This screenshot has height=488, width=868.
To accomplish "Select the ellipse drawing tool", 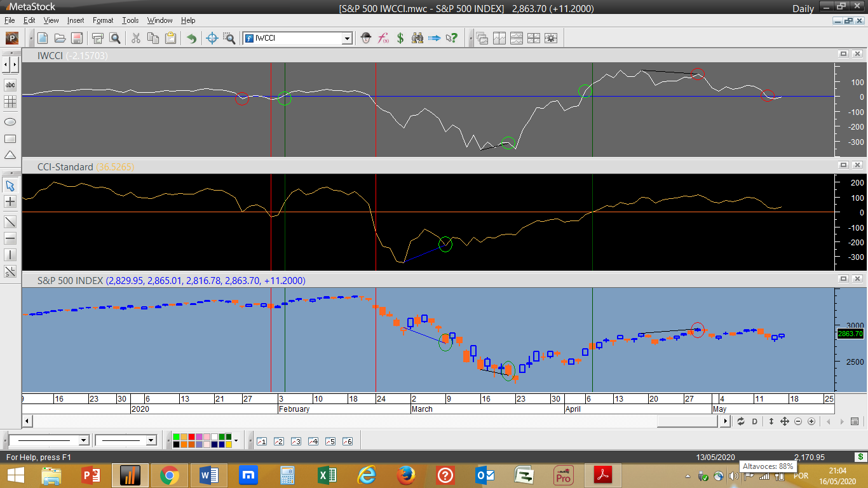I will 10,121.
